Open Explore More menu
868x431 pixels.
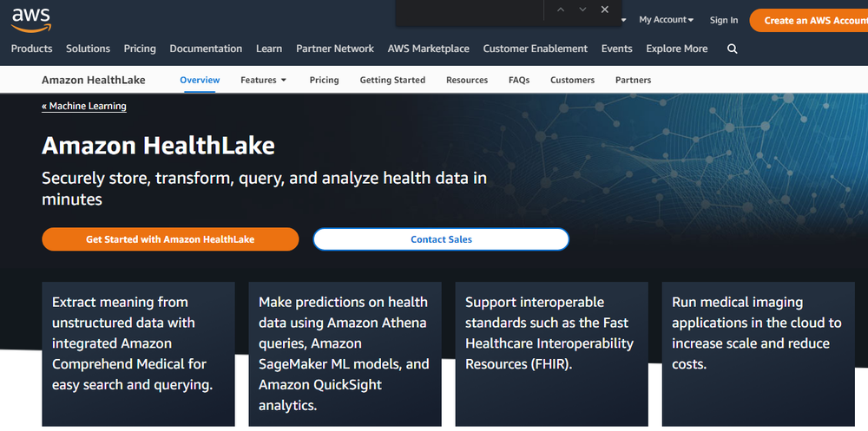[676, 49]
